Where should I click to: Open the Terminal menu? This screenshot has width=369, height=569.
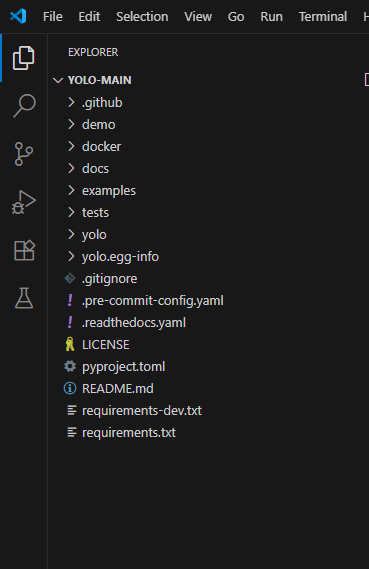click(x=323, y=17)
